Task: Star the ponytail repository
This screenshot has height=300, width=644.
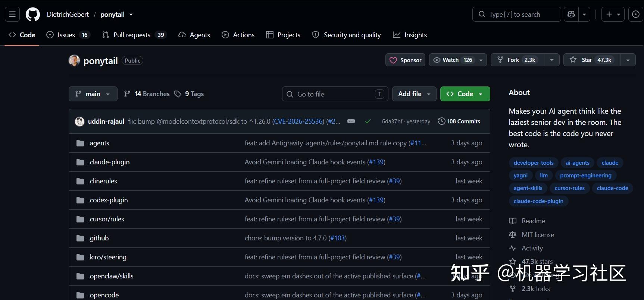Action: (x=592, y=60)
